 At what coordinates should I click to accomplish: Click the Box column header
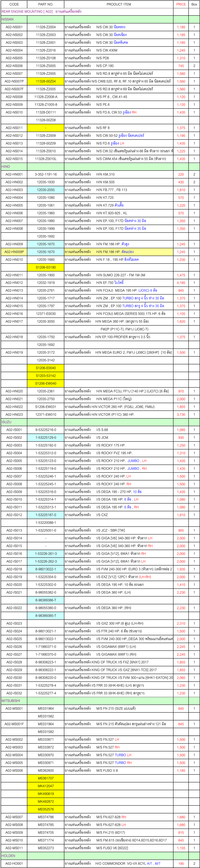194,4
